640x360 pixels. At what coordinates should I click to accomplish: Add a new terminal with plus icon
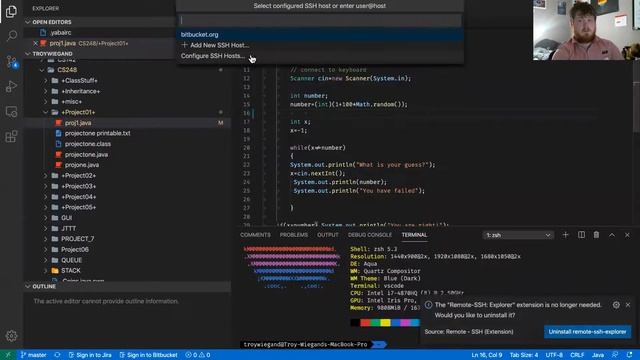click(x=565, y=235)
